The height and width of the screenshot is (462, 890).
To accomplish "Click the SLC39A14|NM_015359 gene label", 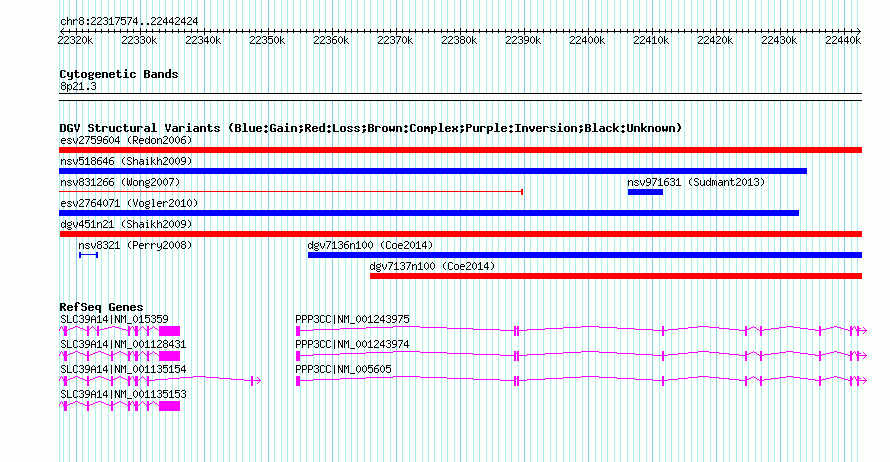I will [114, 320].
